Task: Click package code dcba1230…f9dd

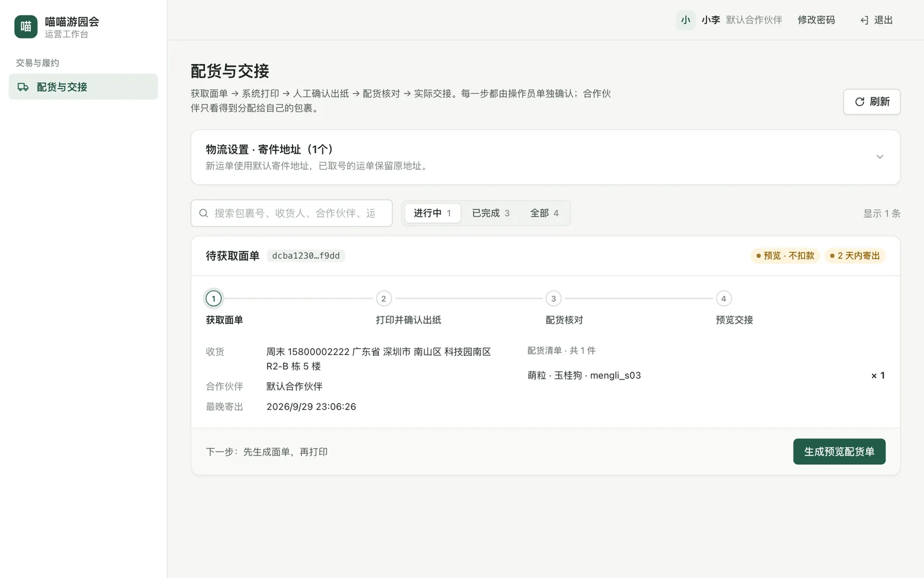Action: tap(305, 255)
